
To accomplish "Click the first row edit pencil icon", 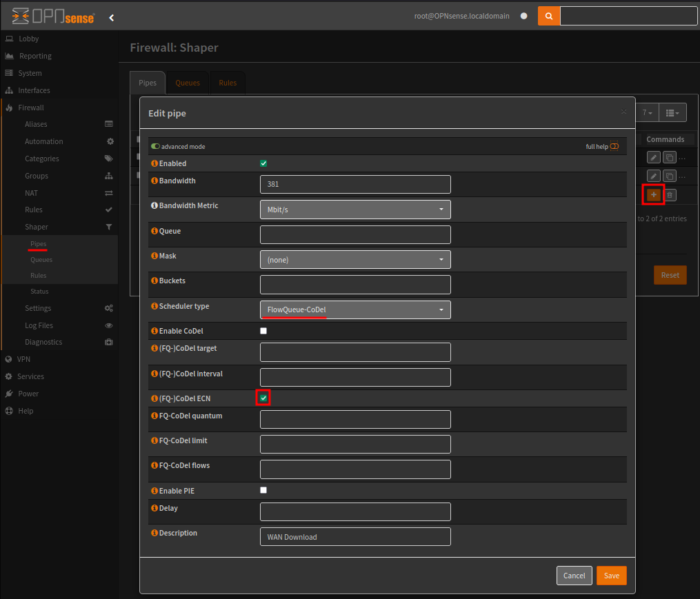I will coord(654,158).
